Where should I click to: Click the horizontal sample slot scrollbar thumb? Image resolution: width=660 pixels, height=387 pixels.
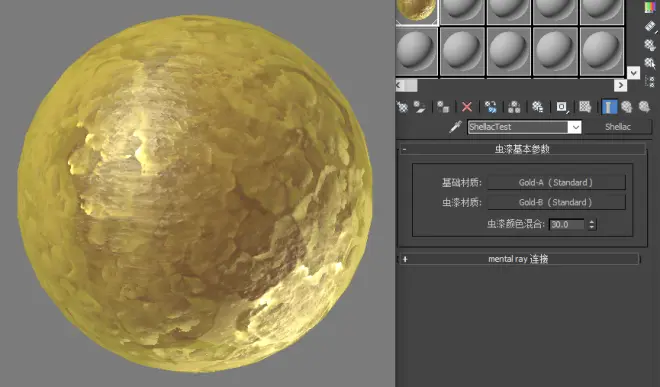pos(411,85)
